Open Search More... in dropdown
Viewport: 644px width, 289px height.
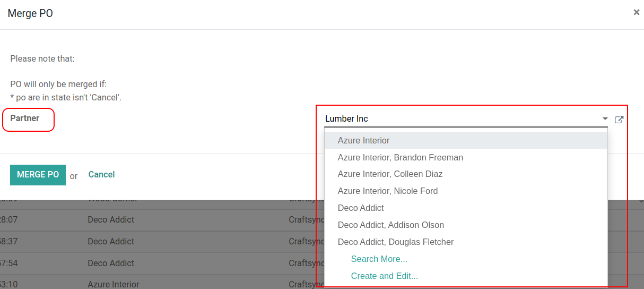coord(379,259)
